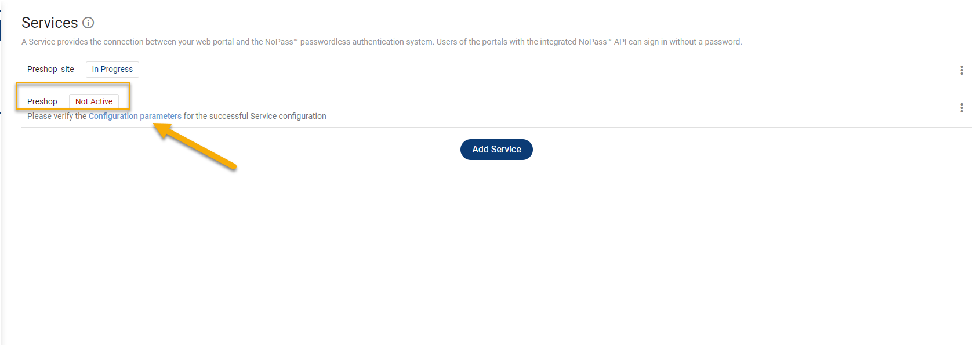Click the Not Active status badge
This screenshot has height=345, width=980.
click(x=94, y=101)
